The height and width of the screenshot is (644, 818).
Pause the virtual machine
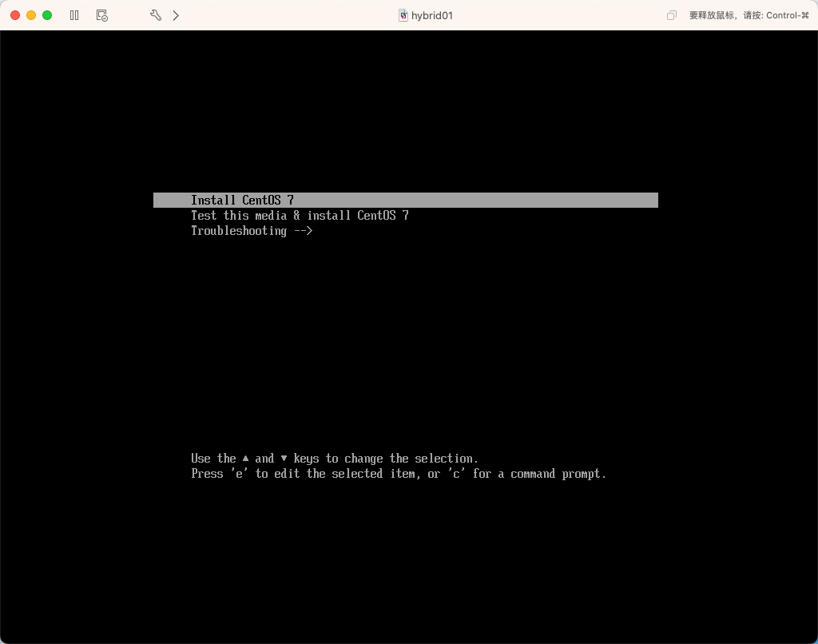(x=74, y=15)
